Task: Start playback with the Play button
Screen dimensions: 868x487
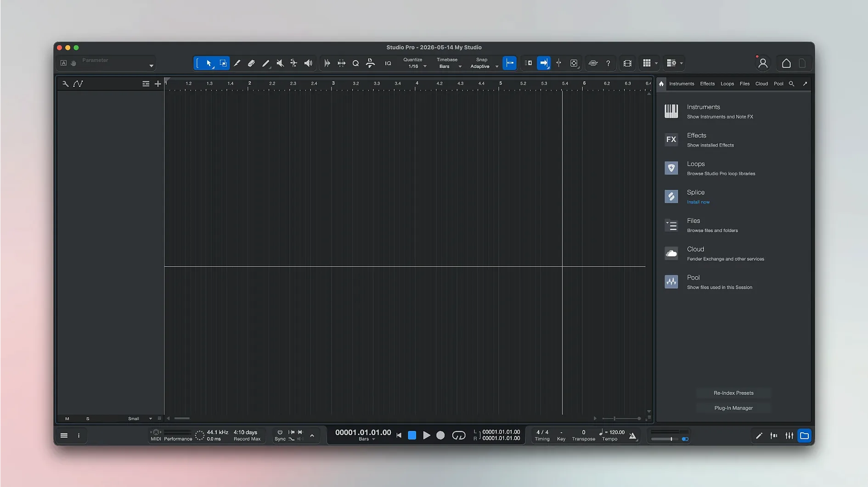Action: (x=427, y=436)
